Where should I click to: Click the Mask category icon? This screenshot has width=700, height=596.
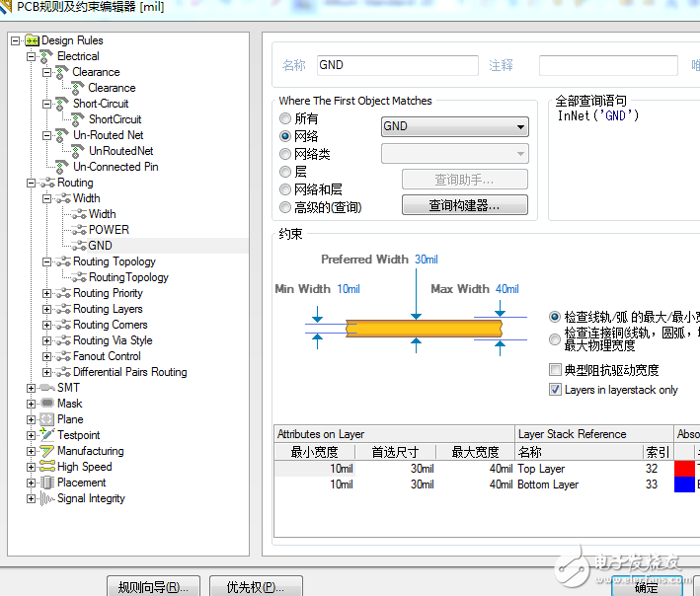pyautogui.click(x=47, y=404)
